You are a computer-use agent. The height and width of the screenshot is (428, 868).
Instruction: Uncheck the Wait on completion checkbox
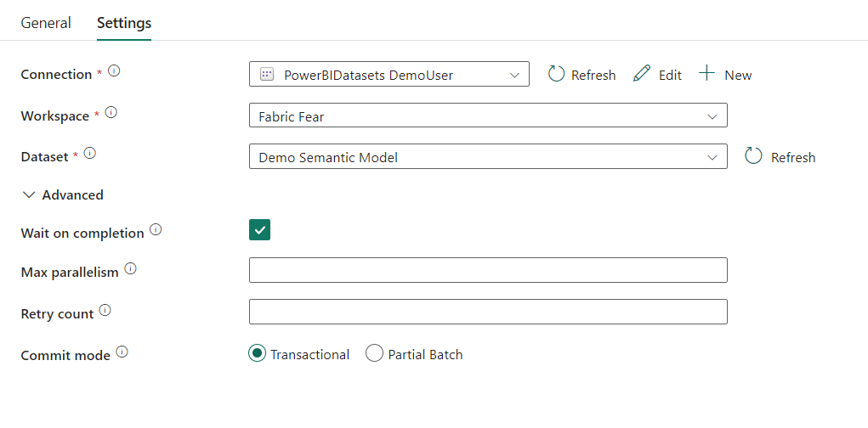click(259, 230)
